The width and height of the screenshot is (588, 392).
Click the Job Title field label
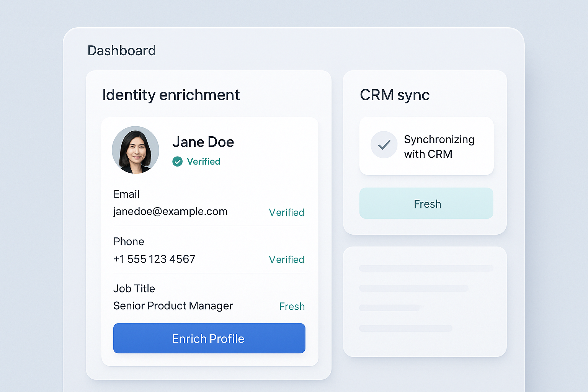coord(134,289)
